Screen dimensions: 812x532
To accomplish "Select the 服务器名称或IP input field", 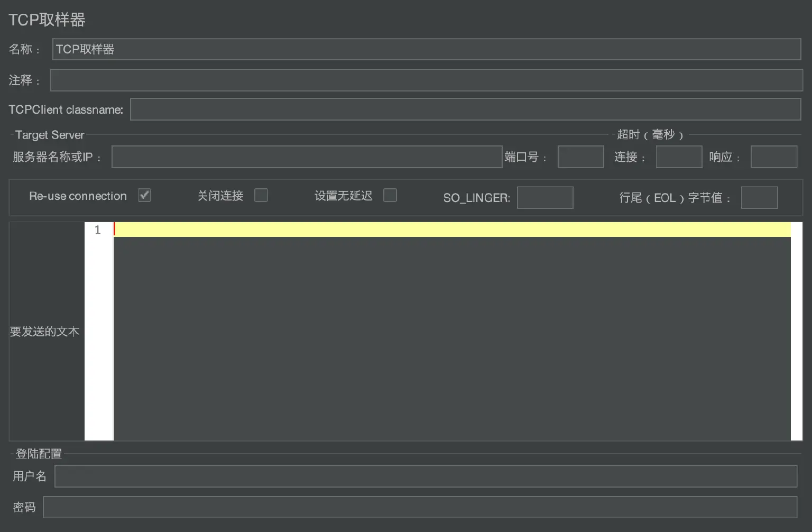I will 307,157.
